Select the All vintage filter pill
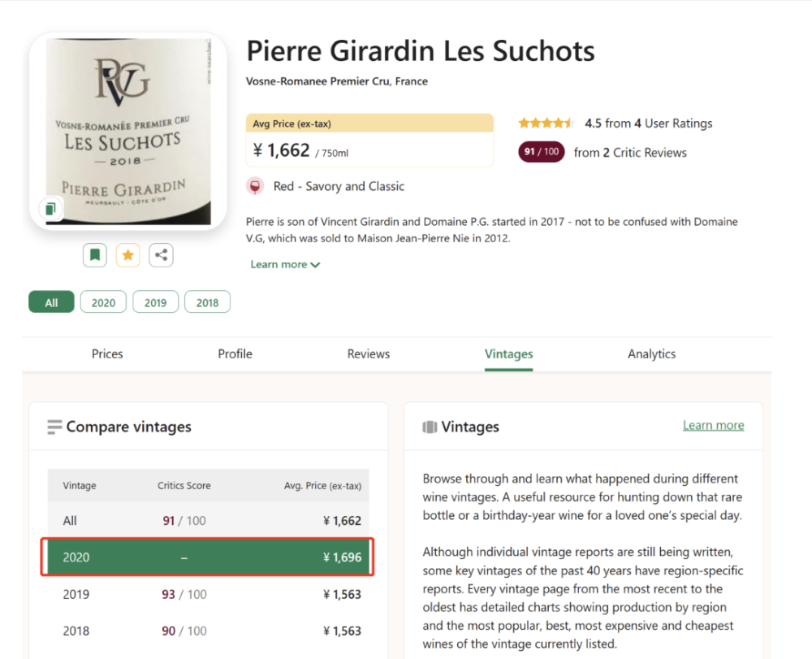This screenshot has width=812, height=659. (51, 302)
